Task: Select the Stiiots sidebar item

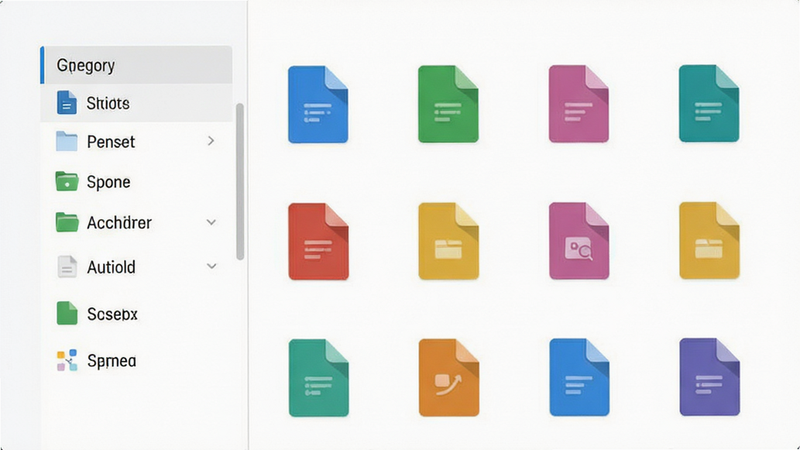Action: coord(136,103)
